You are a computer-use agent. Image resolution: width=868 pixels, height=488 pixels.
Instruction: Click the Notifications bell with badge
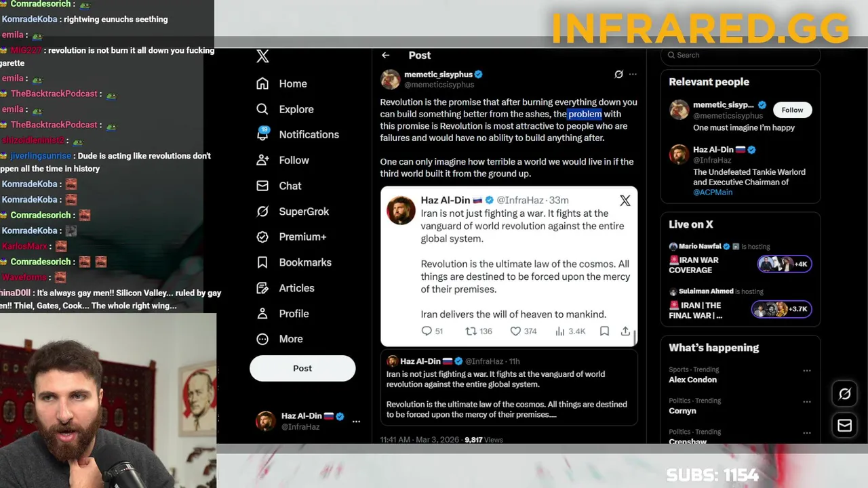click(x=262, y=134)
